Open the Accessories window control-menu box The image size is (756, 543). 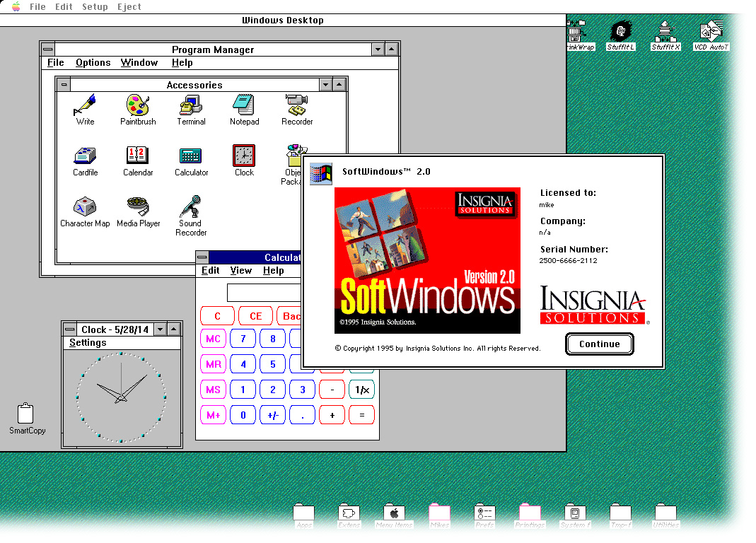[64, 85]
